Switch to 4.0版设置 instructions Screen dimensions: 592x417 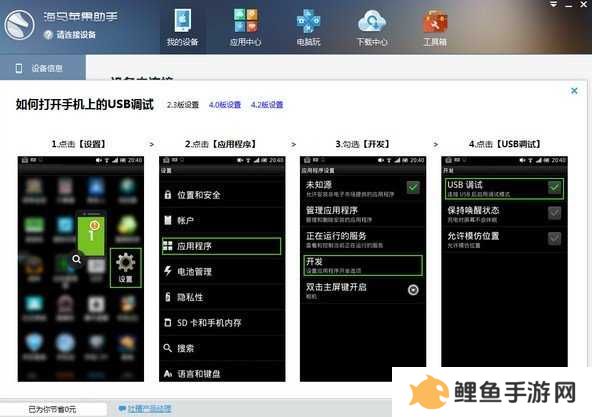225,105
